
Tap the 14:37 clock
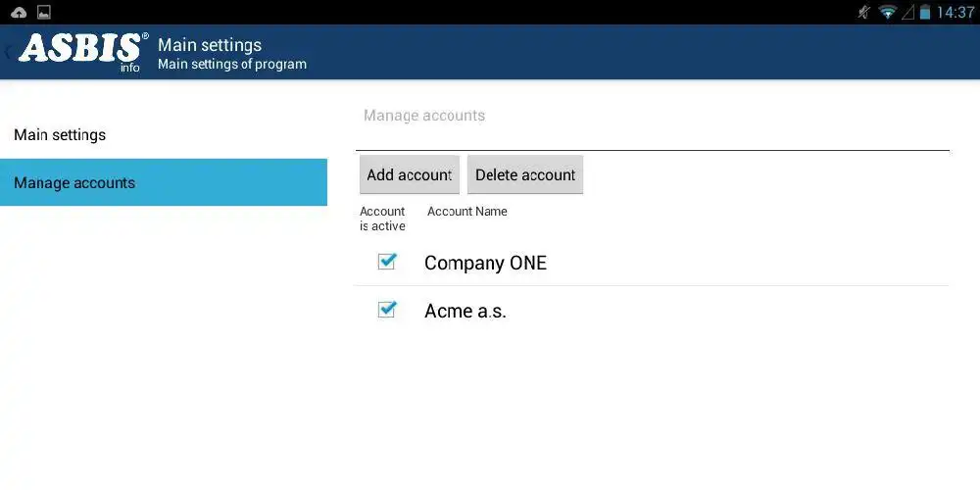tap(955, 12)
